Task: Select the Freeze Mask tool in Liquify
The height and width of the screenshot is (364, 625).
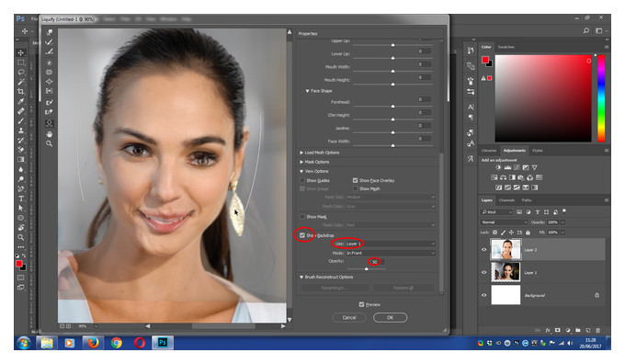Action: (50, 102)
